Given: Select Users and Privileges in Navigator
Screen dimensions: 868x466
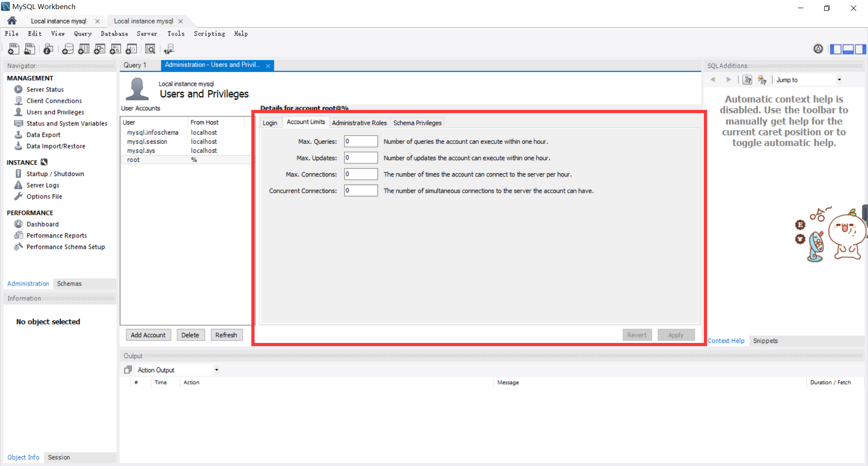Looking at the screenshot, I should pyautogui.click(x=55, y=112).
